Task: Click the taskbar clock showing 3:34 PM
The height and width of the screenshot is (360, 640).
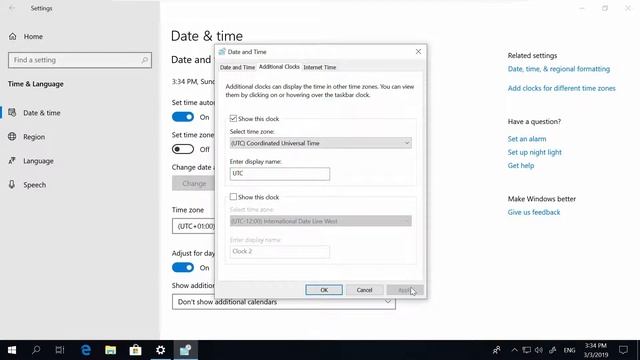Action: tap(596, 350)
